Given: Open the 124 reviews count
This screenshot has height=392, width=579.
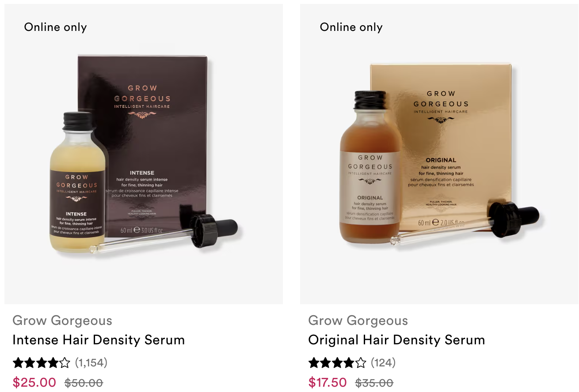Looking at the screenshot, I should [383, 363].
